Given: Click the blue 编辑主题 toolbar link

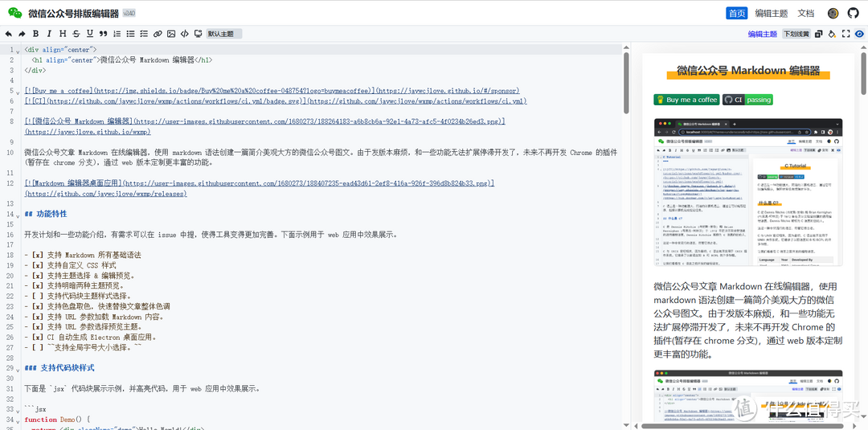Looking at the screenshot, I should pos(762,34).
